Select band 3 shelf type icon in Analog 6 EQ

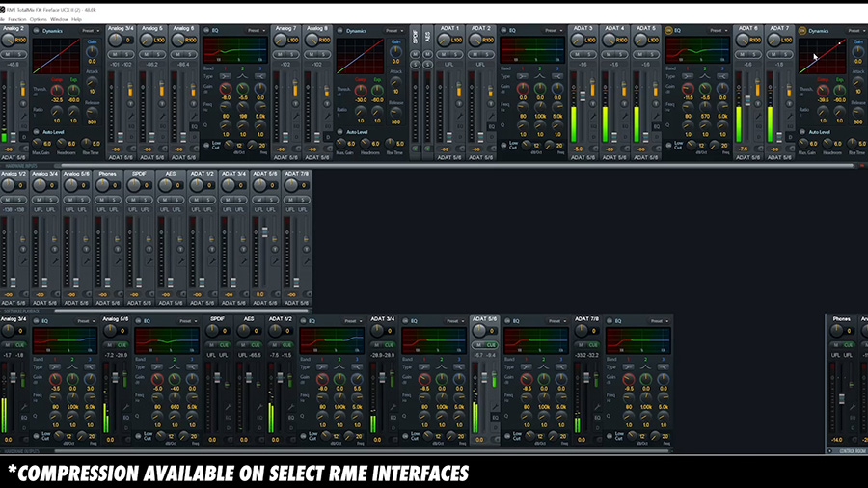click(x=259, y=76)
